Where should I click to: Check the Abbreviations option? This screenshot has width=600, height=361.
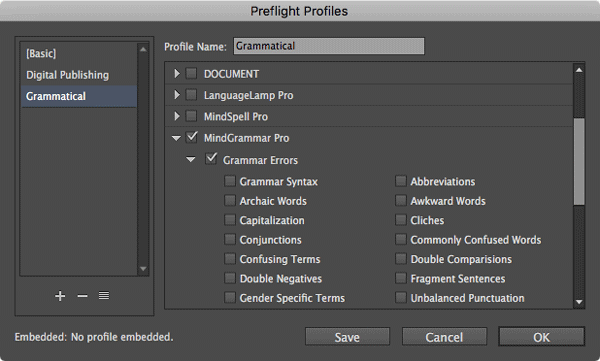[401, 181]
